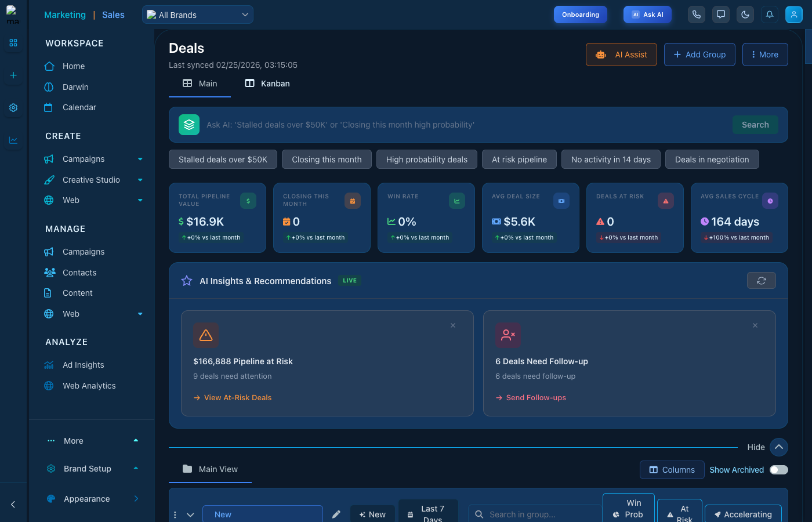Dismiss the Pipeline at Risk insight card
This screenshot has height=522, width=812.
[x=453, y=325]
